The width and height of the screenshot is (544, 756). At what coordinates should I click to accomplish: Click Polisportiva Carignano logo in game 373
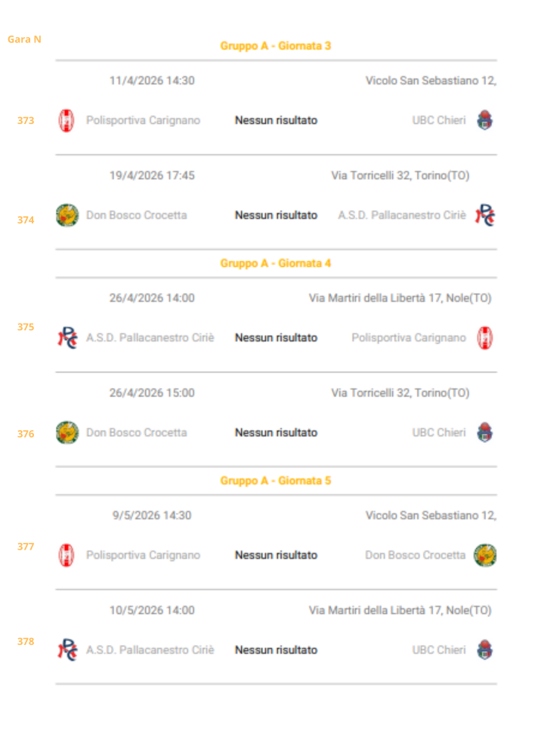pyautogui.click(x=66, y=120)
